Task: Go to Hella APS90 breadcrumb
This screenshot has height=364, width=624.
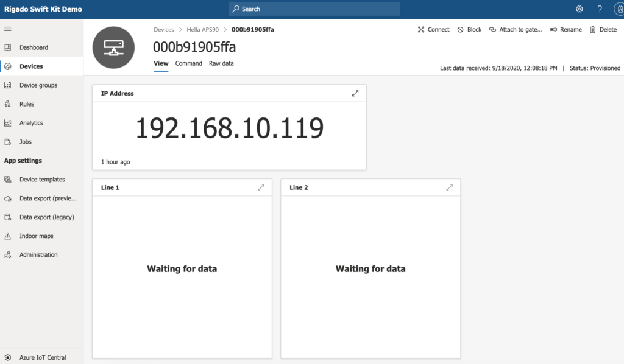Action: [202, 29]
